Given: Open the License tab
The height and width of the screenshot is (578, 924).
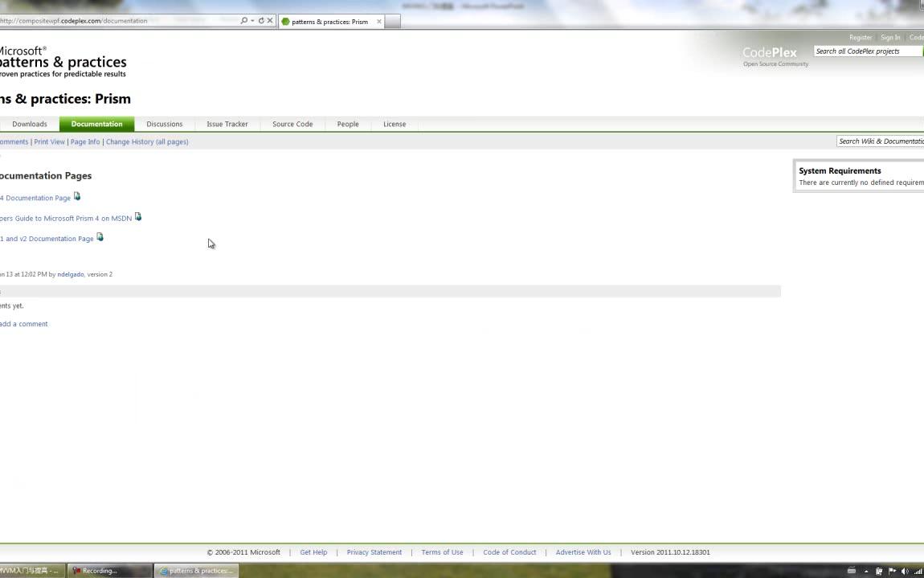Looking at the screenshot, I should (395, 124).
